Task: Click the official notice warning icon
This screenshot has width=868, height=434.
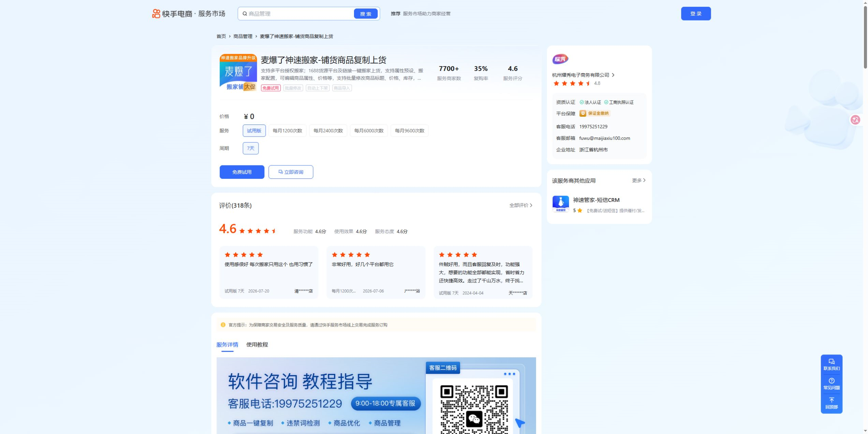Action: (x=223, y=325)
